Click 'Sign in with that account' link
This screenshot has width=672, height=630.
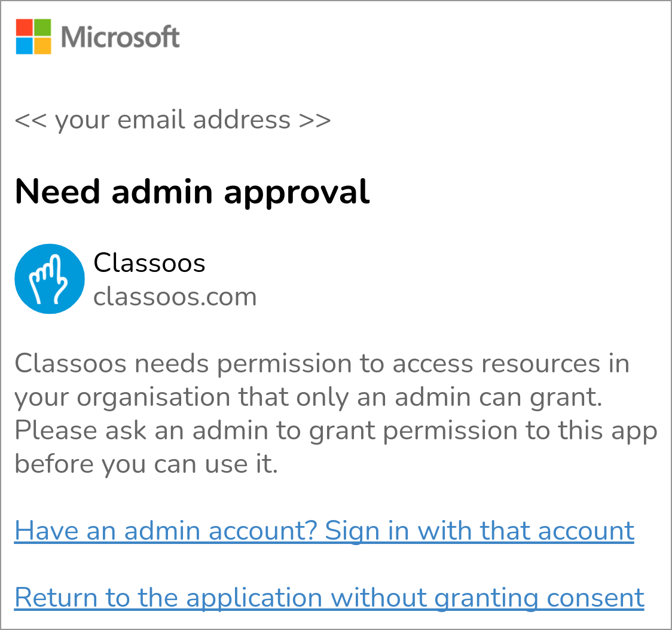tap(479, 531)
